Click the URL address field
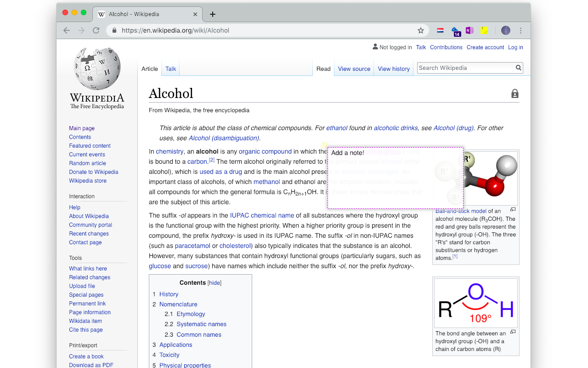 [x=266, y=30]
